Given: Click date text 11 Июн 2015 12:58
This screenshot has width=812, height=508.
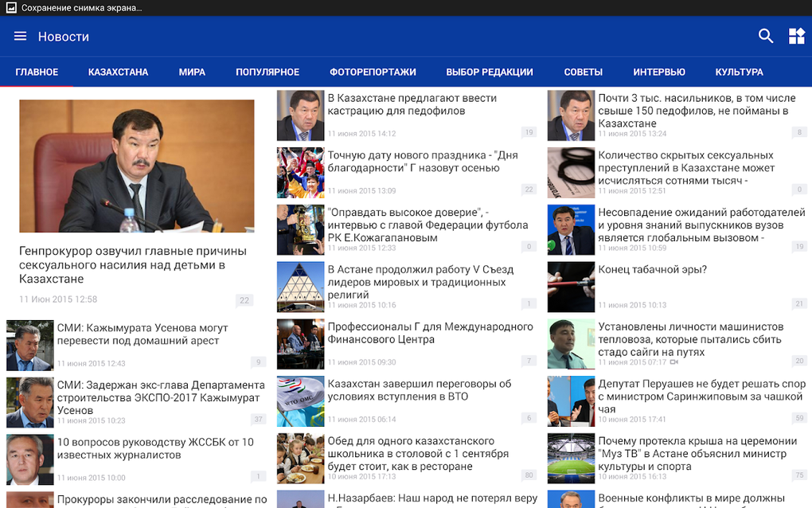Looking at the screenshot, I should [58, 299].
